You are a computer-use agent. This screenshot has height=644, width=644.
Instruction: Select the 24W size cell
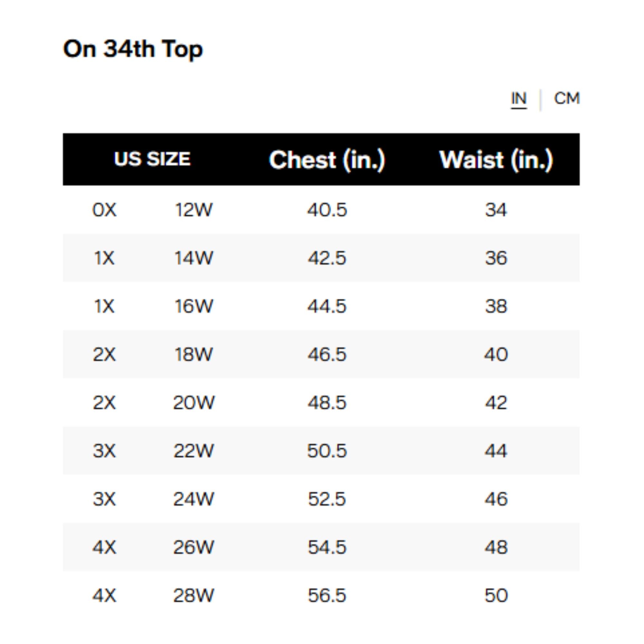194,499
